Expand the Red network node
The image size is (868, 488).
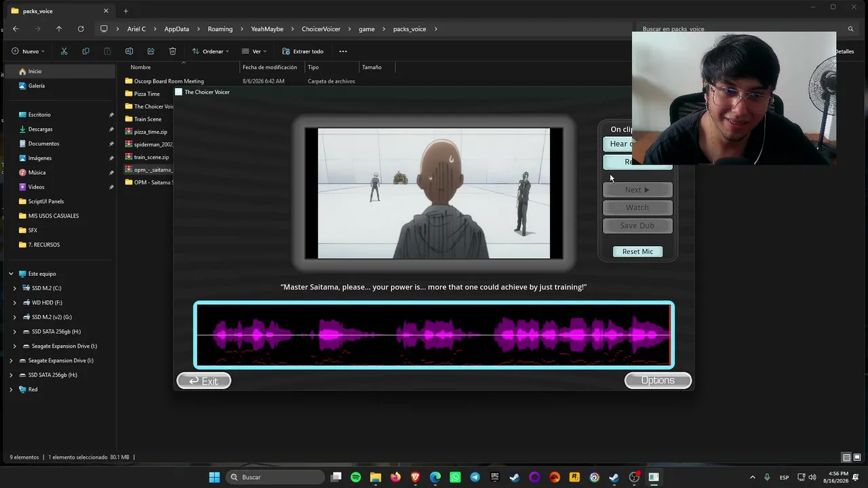pos(11,390)
